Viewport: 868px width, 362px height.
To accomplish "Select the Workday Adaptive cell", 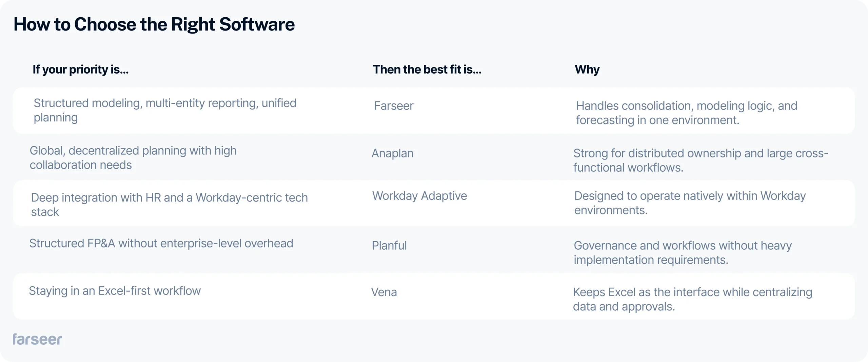I will pos(419,196).
